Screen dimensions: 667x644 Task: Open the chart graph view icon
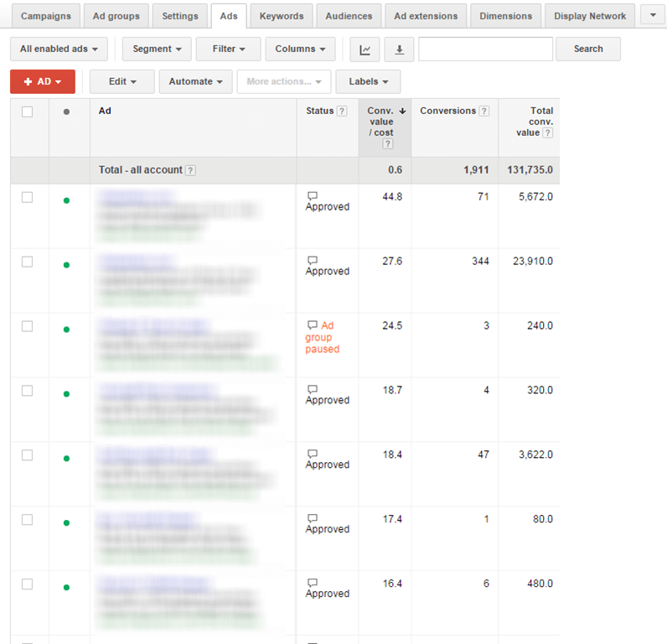tap(365, 49)
